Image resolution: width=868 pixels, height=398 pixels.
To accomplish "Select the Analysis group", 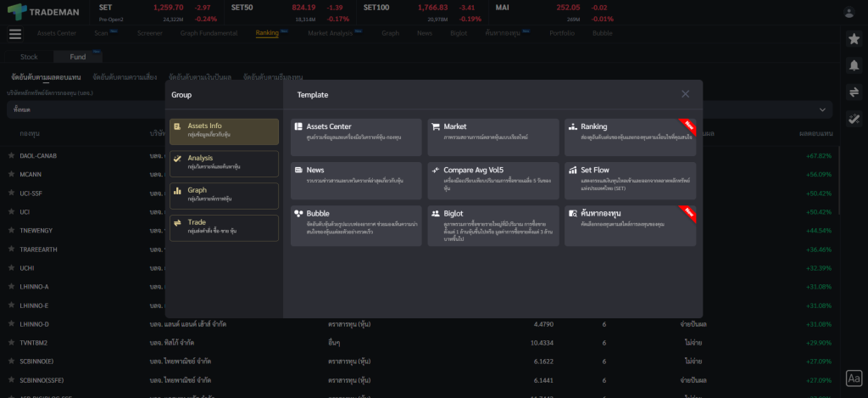I will point(224,164).
